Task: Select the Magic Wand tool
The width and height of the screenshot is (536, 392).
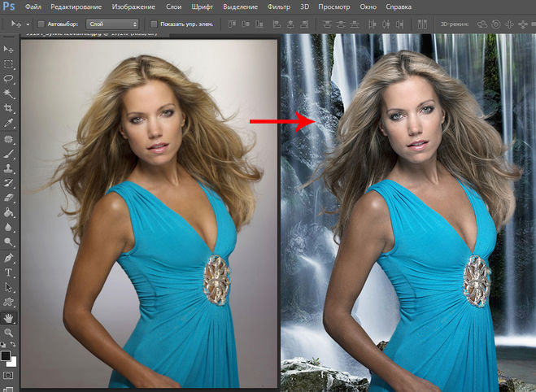Action: (8, 94)
